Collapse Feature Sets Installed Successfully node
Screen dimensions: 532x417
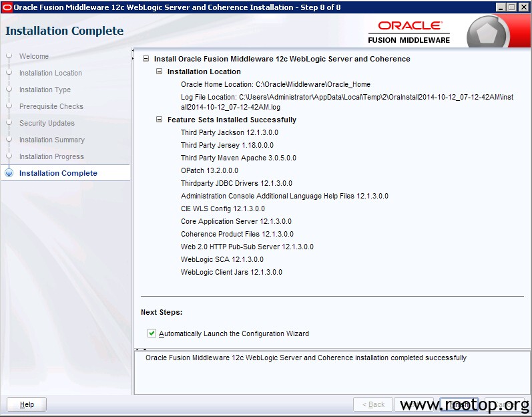(159, 120)
